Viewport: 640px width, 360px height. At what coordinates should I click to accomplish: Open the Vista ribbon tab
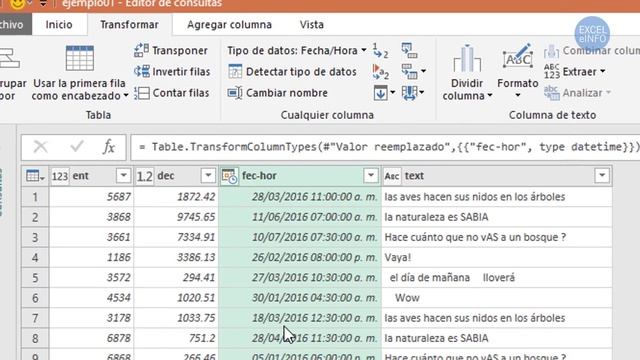pyautogui.click(x=312, y=24)
